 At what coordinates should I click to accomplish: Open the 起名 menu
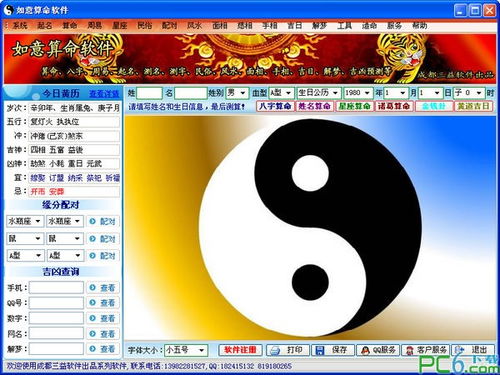(45, 25)
